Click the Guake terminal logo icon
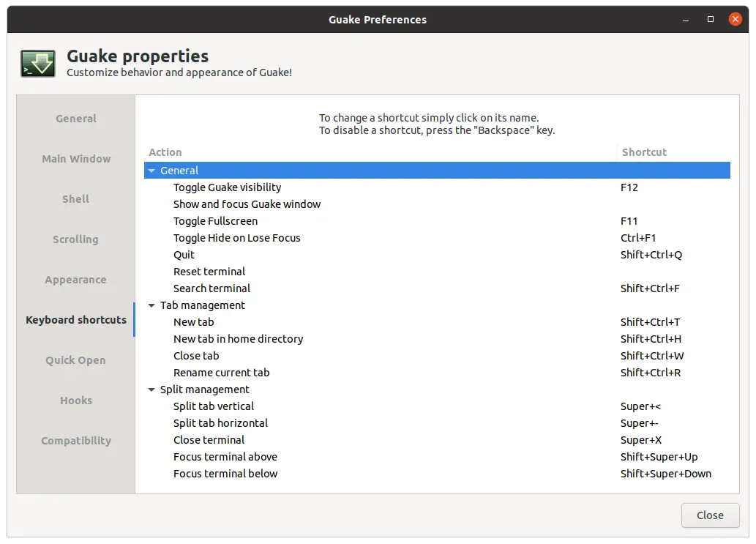The image size is (756, 544). [x=38, y=64]
